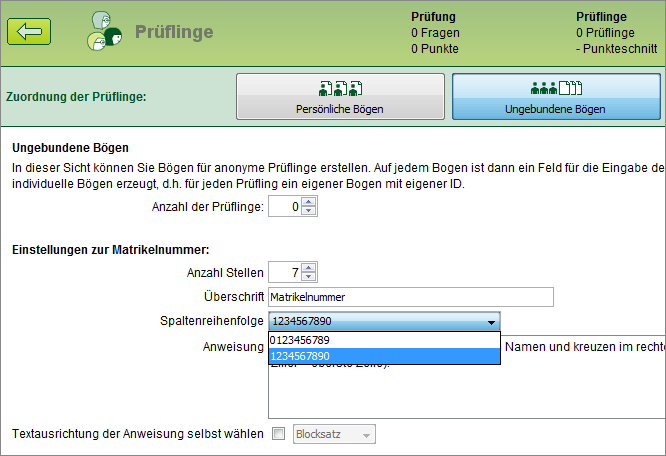Increase Anzahl Stellen using up arrow
The height and width of the screenshot is (456, 666).
pyautogui.click(x=308, y=267)
